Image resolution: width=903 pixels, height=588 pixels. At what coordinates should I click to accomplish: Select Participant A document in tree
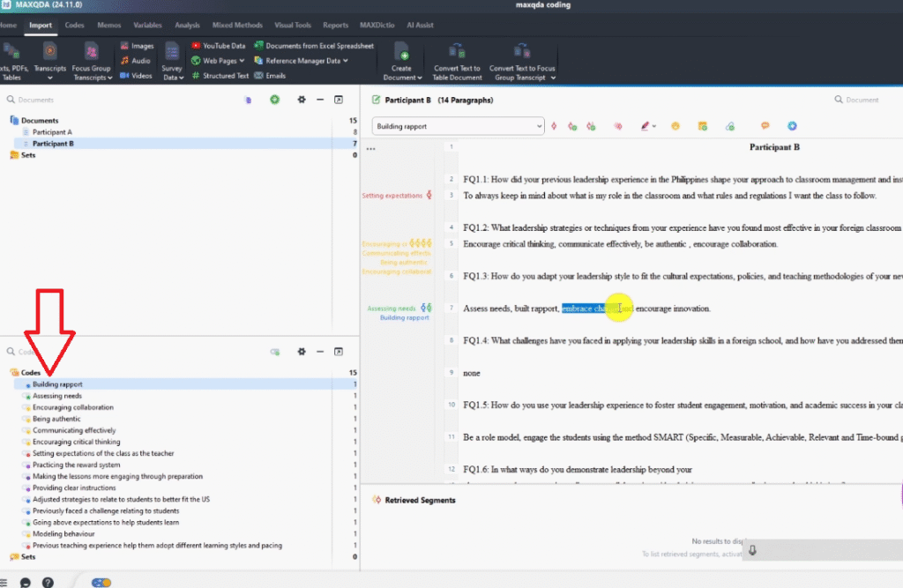click(52, 132)
